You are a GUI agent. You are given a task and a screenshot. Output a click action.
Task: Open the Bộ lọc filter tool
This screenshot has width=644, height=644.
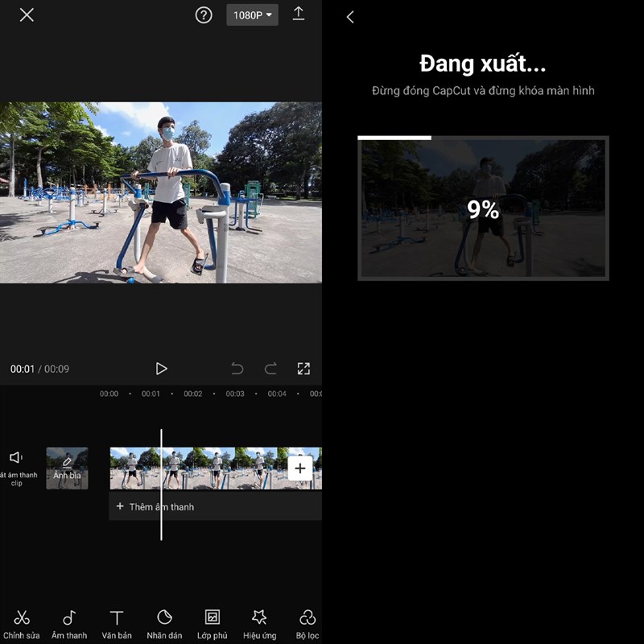pos(307,623)
